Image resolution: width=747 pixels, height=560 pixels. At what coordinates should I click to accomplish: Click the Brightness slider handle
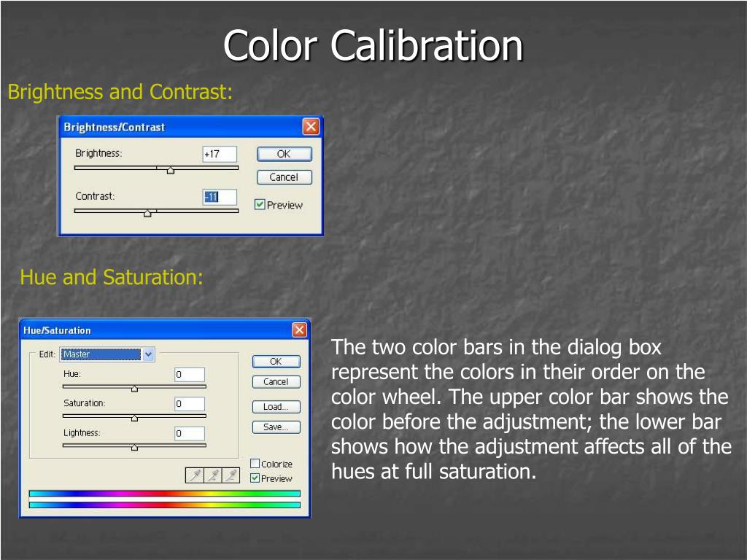171,170
